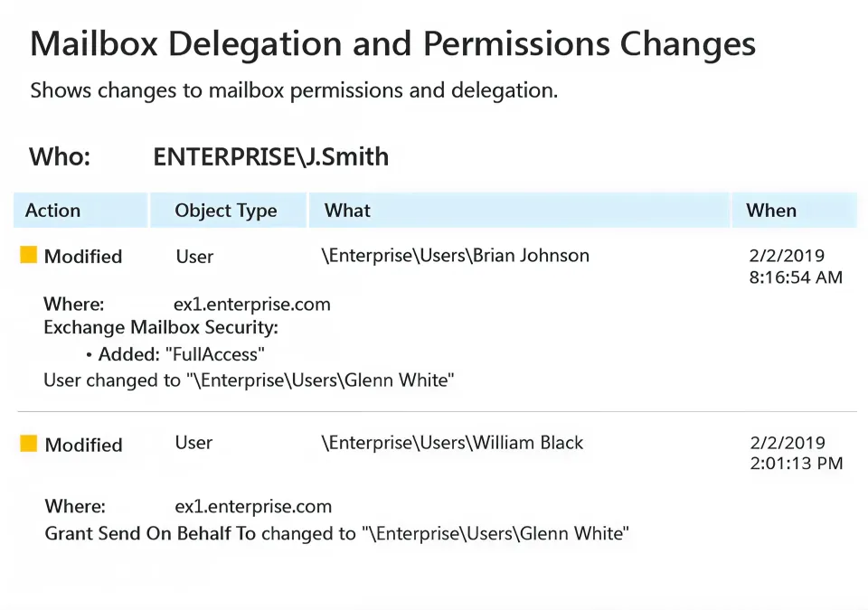
Task: Click the yellow Modified icon for William Black
Action: (29, 444)
